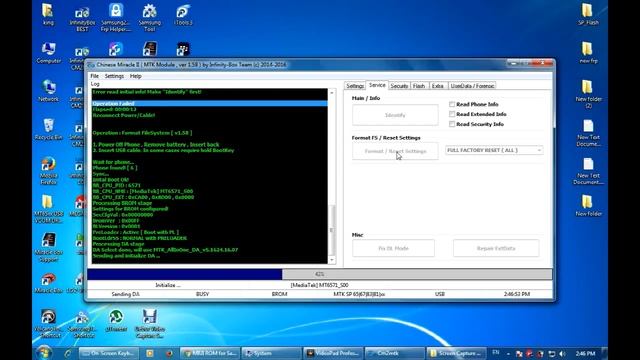Click the Screen Capture taskbar button
The image size is (640, 360).
[456, 353]
